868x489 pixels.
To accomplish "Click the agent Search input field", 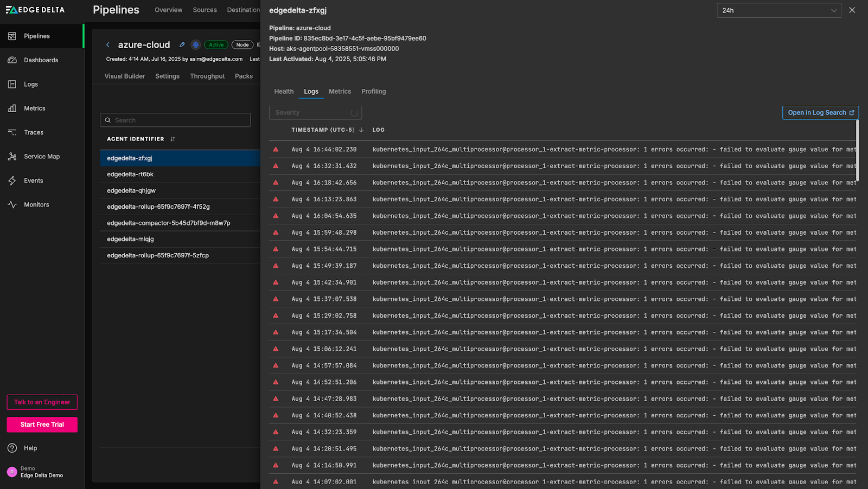I will click(x=175, y=120).
